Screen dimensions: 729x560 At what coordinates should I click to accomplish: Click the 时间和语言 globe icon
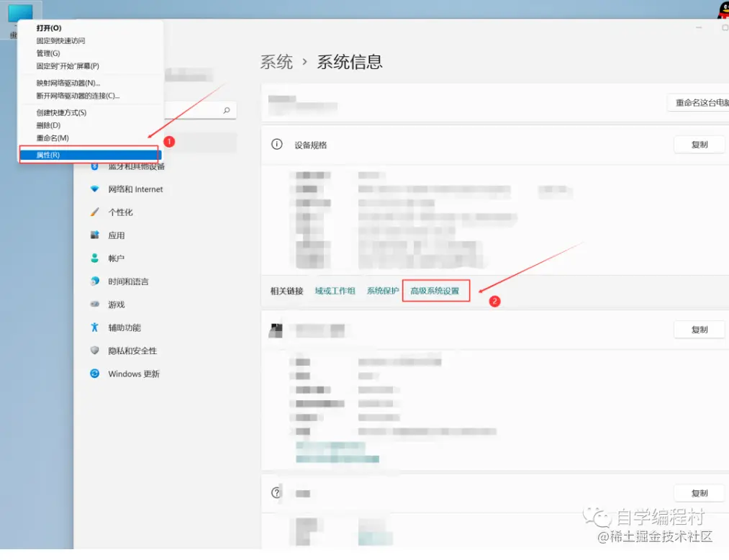click(x=95, y=281)
